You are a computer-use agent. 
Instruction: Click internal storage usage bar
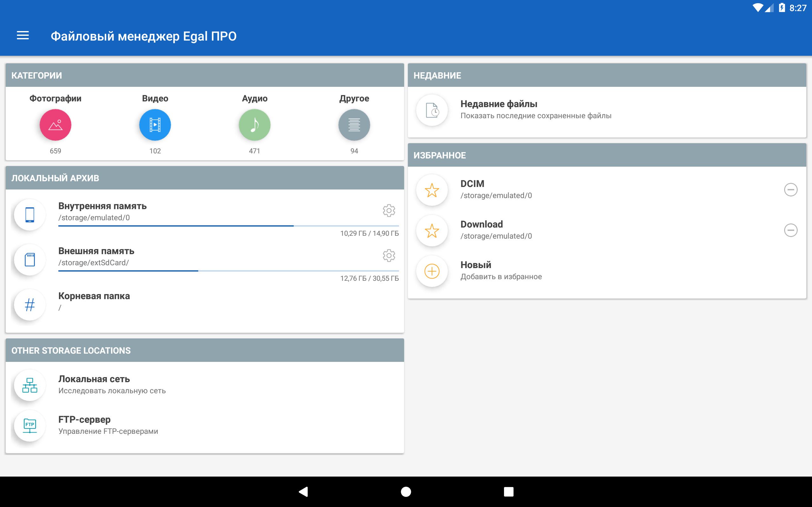coord(228,226)
